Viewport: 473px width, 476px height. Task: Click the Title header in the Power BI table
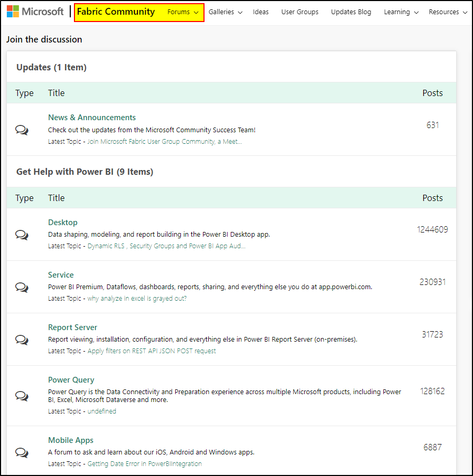tap(57, 198)
